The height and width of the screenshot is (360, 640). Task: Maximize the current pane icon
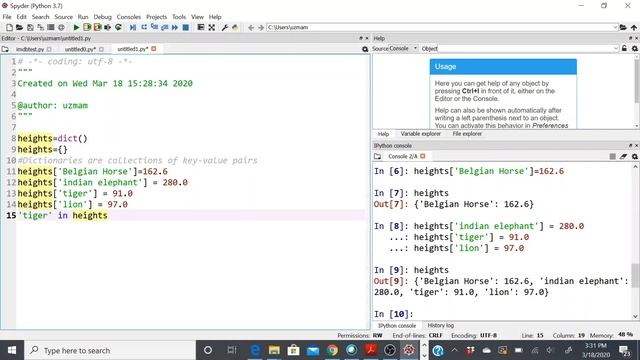pyautogui.click(x=200, y=27)
